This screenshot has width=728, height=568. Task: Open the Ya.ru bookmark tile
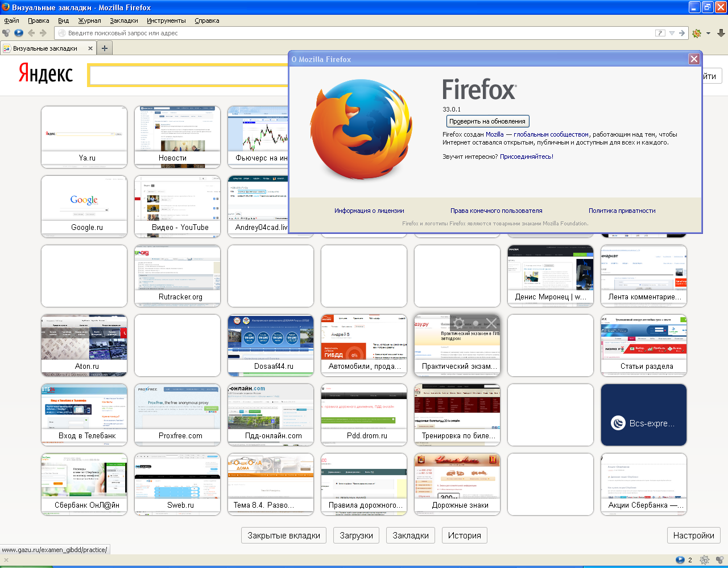click(84, 137)
